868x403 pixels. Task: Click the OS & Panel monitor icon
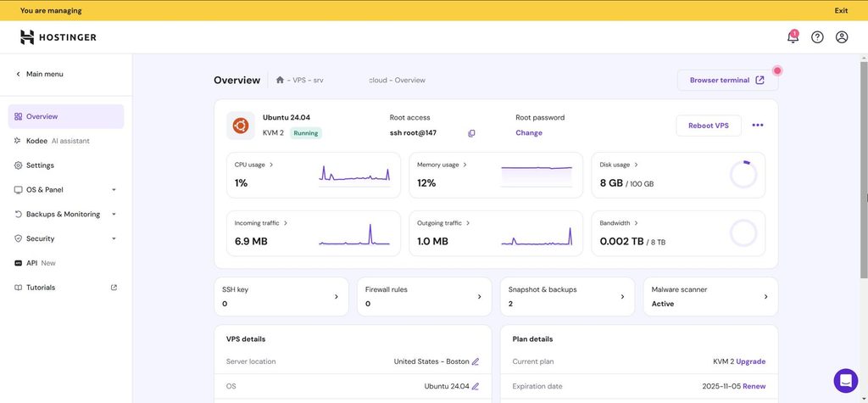(x=19, y=189)
